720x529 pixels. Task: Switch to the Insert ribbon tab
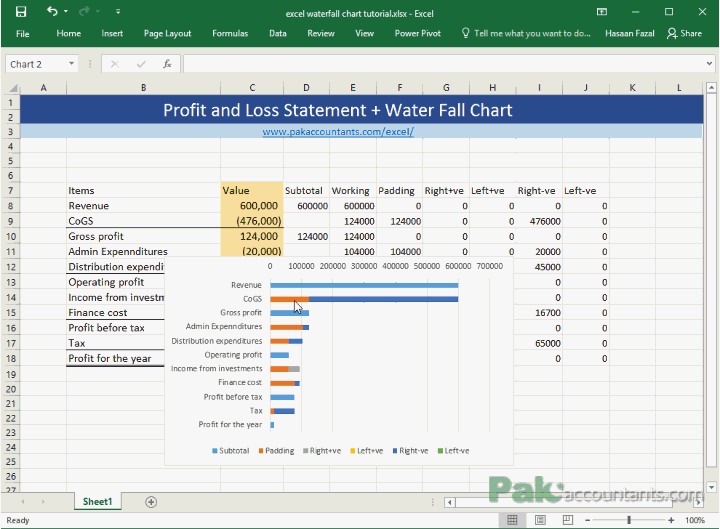112,33
